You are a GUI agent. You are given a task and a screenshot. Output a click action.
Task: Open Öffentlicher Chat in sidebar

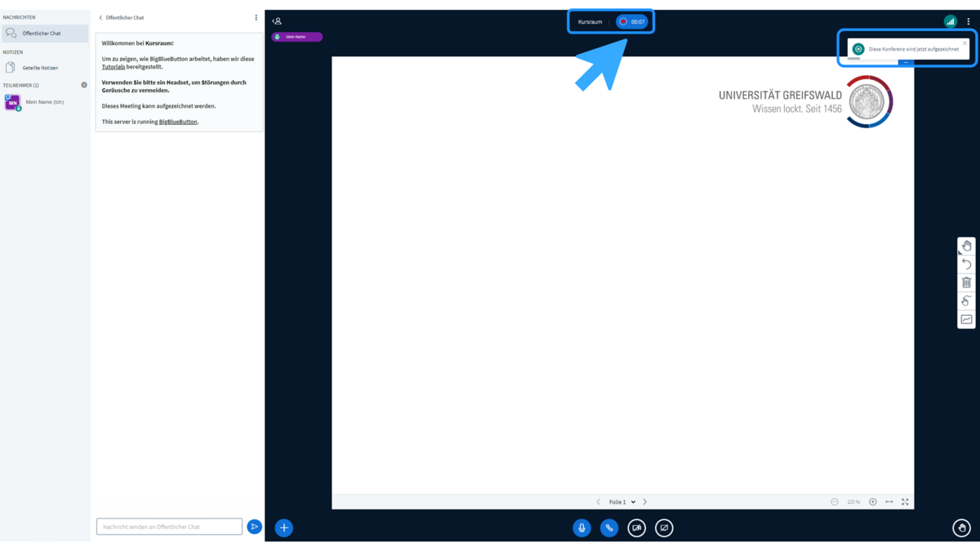point(45,33)
